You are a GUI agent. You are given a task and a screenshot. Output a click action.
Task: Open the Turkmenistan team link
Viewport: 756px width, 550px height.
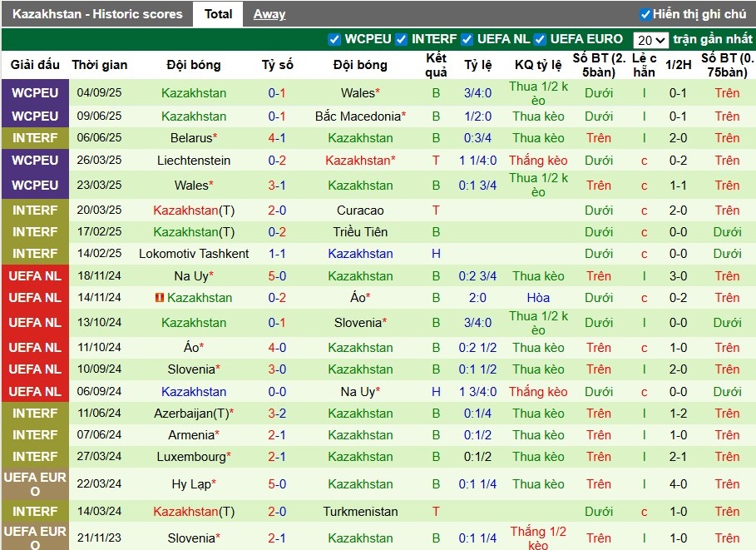360,512
